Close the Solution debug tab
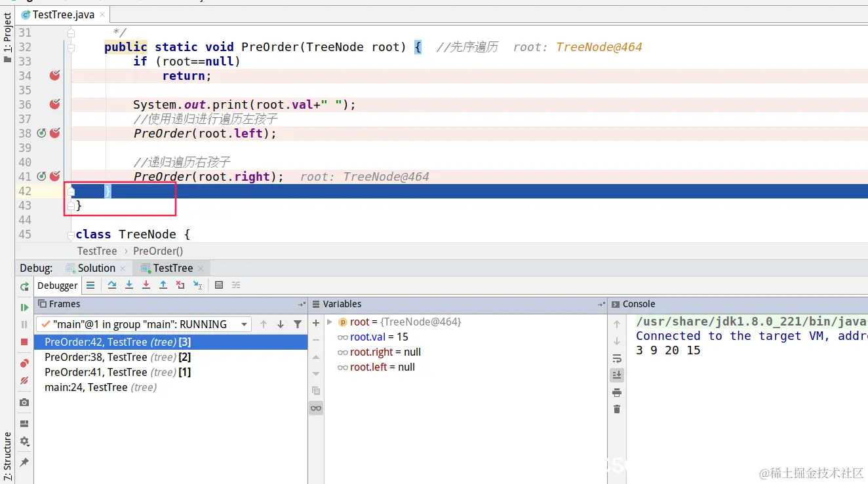868x484 pixels. [x=123, y=269]
